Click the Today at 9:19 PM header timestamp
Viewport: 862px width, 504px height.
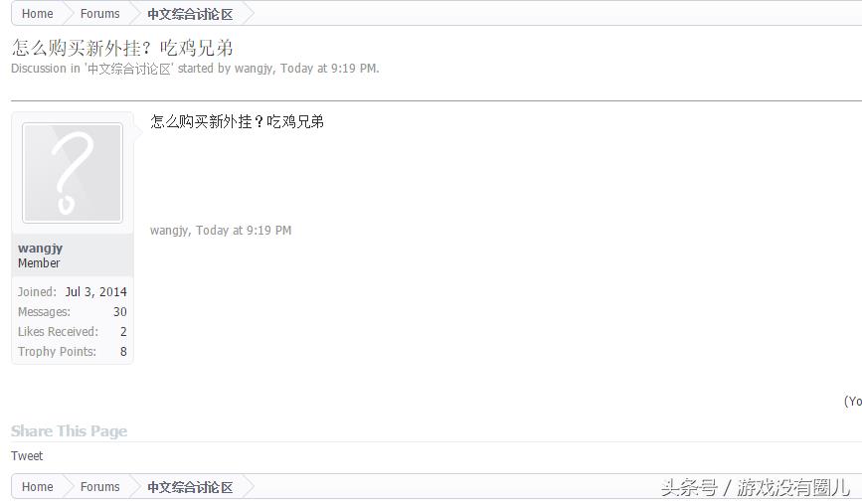329,69
